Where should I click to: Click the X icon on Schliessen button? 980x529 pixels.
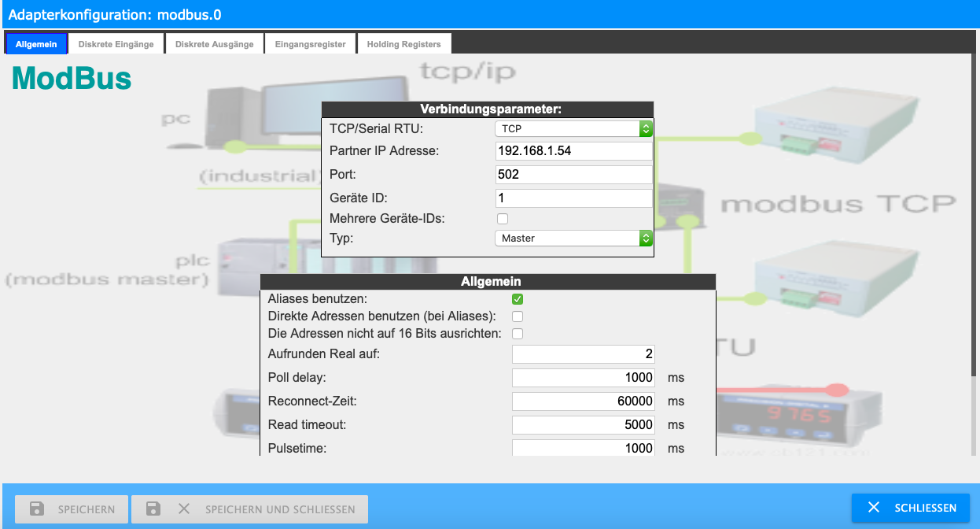coord(874,508)
